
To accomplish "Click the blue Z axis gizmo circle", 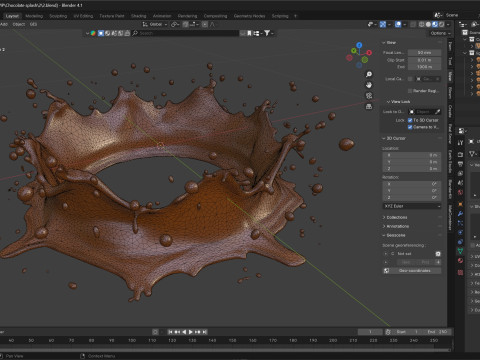I will (x=359, y=45).
